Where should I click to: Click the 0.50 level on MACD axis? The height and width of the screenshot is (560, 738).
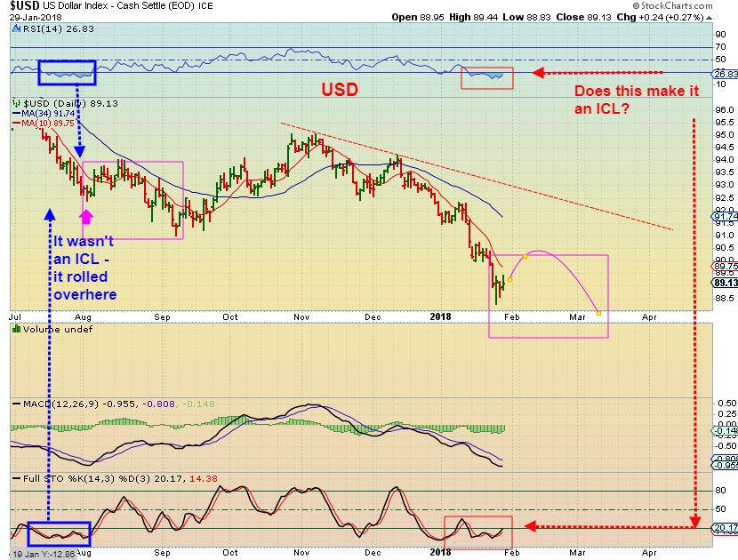726,404
